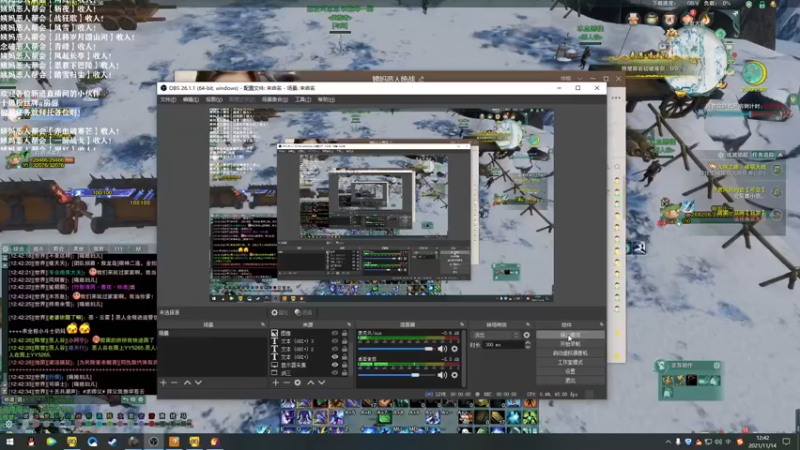Add a new scene with the plus icon
The height and width of the screenshot is (450, 800).
pos(163,383)
